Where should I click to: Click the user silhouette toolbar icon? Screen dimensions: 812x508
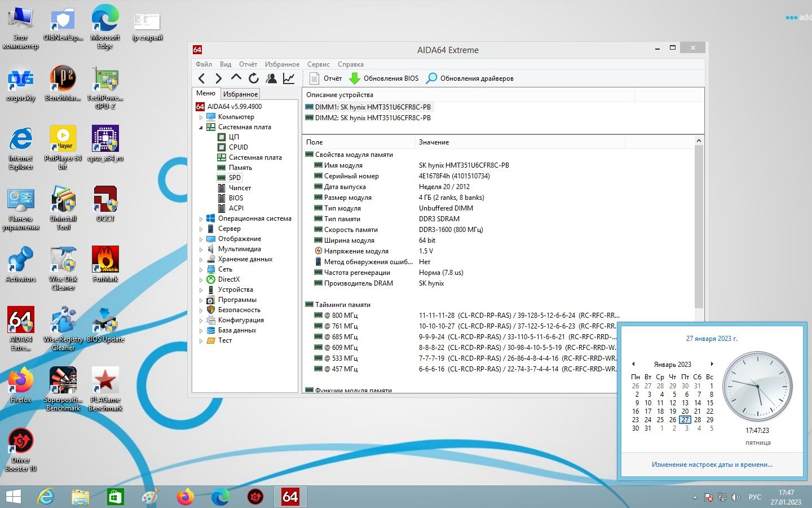click(271, 78)
